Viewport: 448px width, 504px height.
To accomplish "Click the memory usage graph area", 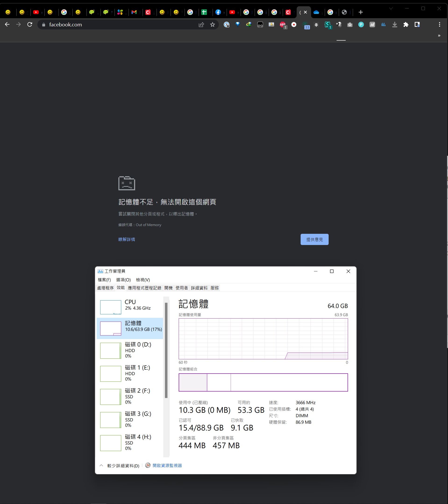I will [x=263, y=339].
